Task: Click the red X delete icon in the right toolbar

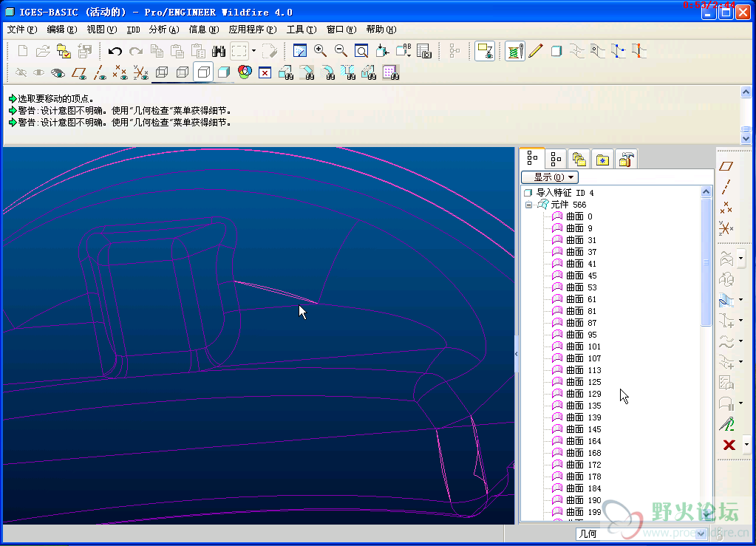Action: point(729,444)
